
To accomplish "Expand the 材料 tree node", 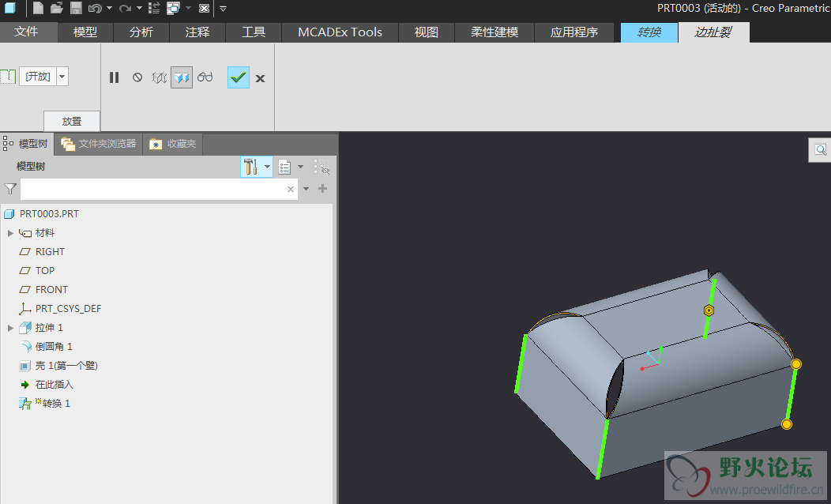I will 10,233.
